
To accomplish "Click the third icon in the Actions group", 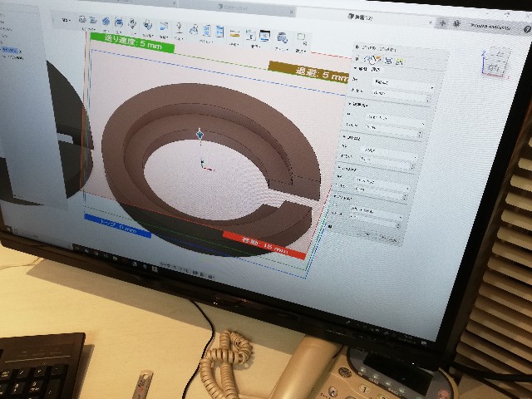I will [x=219, y=32].
